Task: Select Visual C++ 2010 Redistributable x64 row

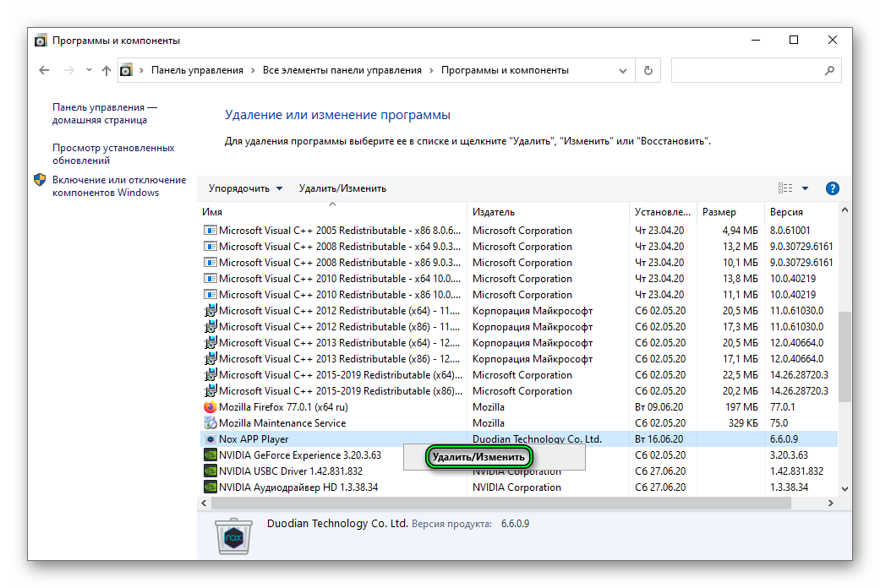Action: tap(518, 279)
